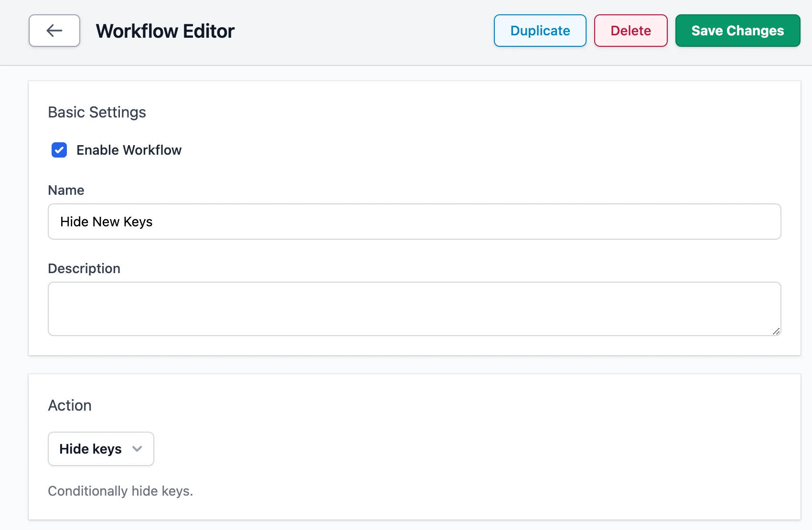Open the Hide keys action dropdown
This screenshot has height=530, width=812.
tap(101, 449)
